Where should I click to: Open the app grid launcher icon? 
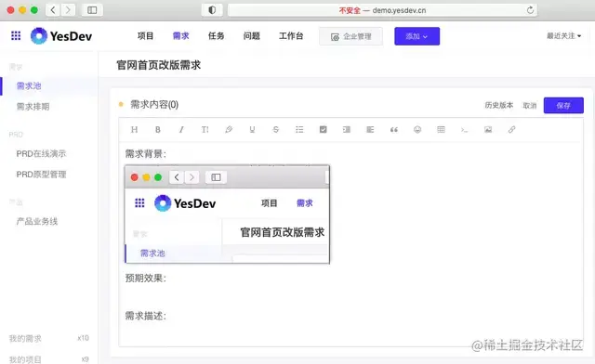coord(16,35)
